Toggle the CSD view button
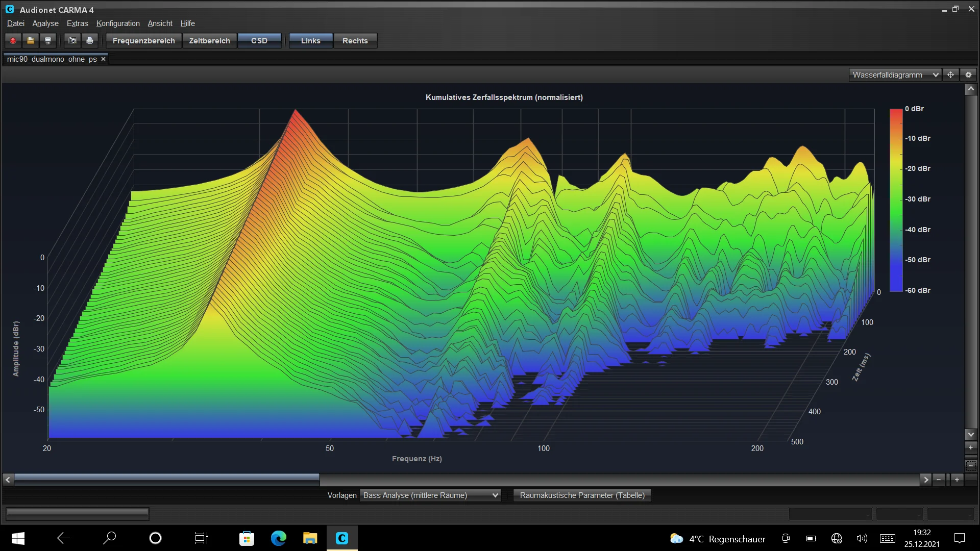Image resolution: width=980 pixels, height=551 pixels. [259, 41]
